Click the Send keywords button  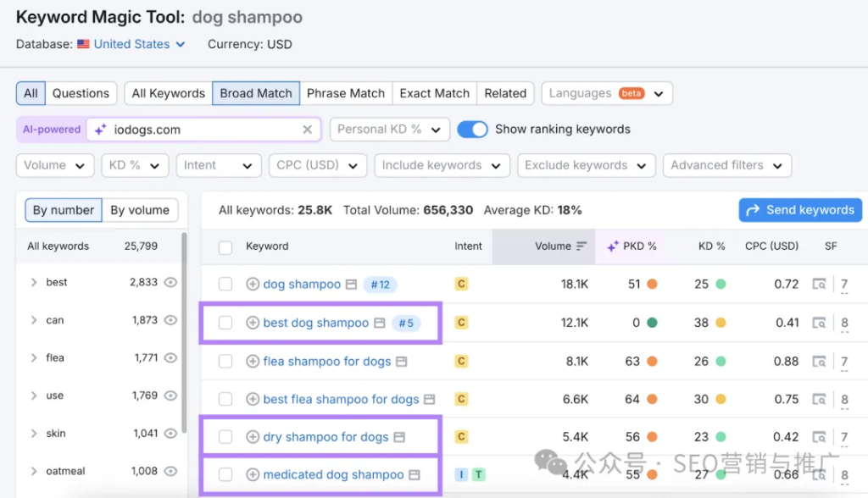click(800, 210)
